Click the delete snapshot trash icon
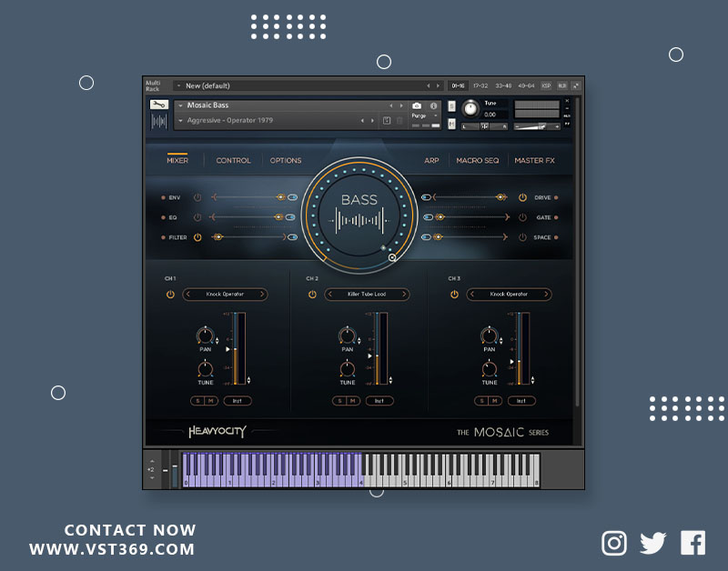 click(x=399, y=121)
